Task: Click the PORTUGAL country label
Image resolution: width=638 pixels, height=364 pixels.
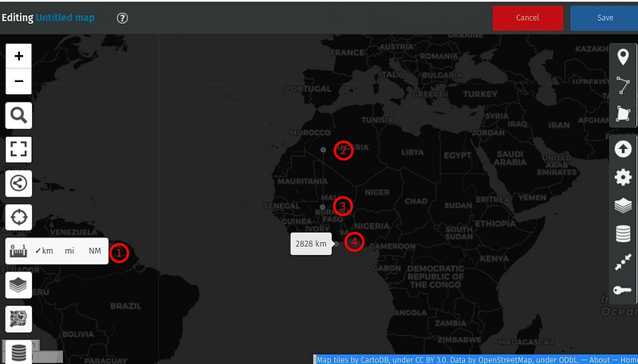Action: coord(308,88)
